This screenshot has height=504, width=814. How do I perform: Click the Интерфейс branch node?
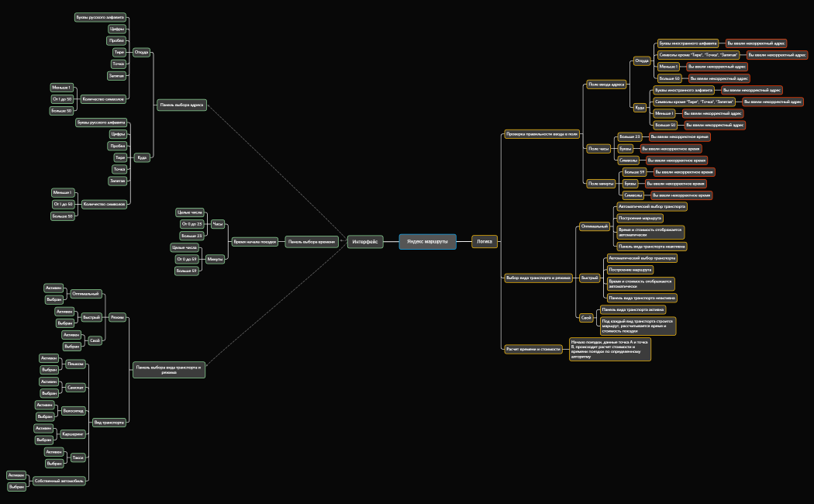pos(364,241)
